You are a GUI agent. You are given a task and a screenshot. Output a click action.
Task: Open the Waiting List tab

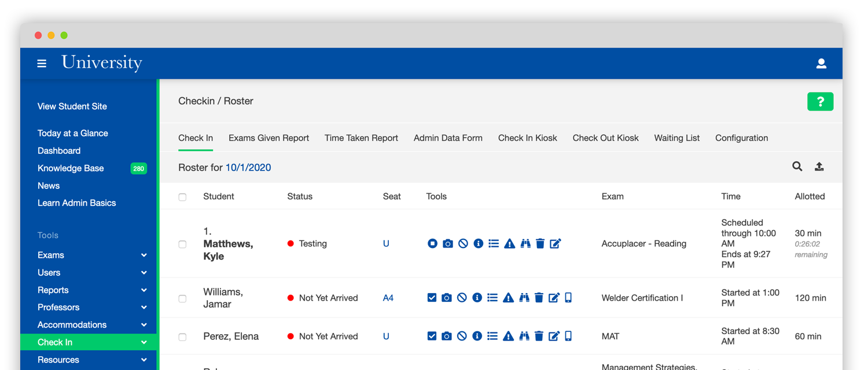click(676, 138)
